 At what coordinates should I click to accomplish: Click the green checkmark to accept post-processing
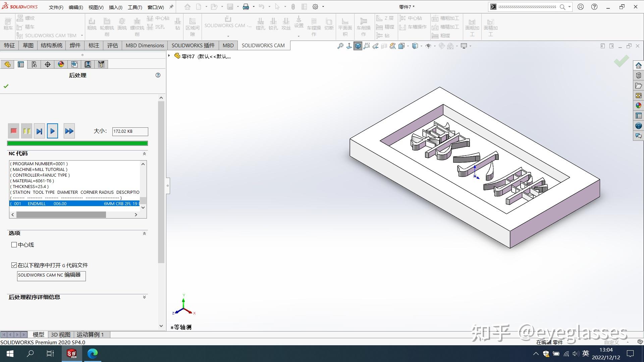pyautogui.click(x=6, y=86)
